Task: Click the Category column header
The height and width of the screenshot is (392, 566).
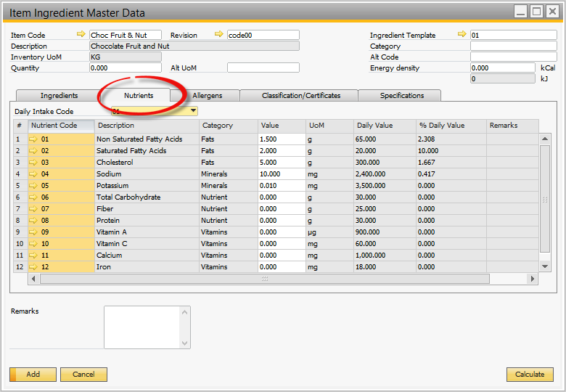Action: pos(229,126)
